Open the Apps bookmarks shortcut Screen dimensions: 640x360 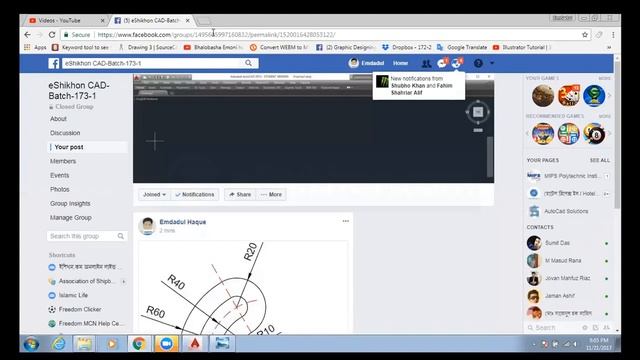click(x=35, y=47)
